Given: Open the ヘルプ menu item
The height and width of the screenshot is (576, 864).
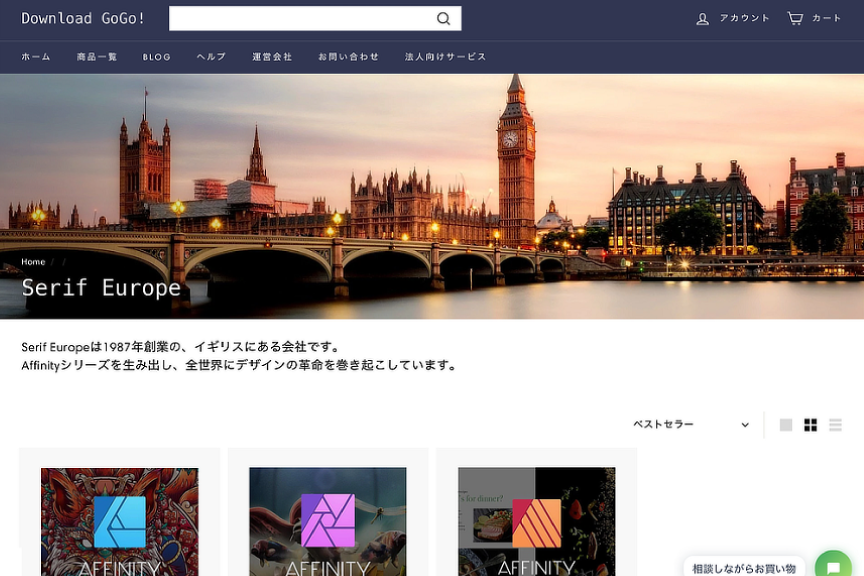Looking at the screenshot, I should click(212, 57).
